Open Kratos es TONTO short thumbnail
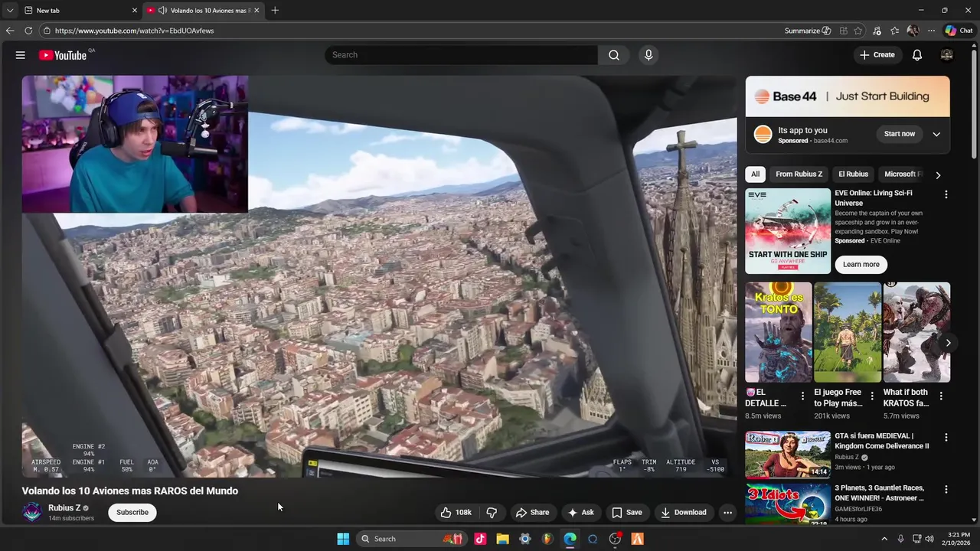This screenshot has width=980, height=551. point(779,332)
